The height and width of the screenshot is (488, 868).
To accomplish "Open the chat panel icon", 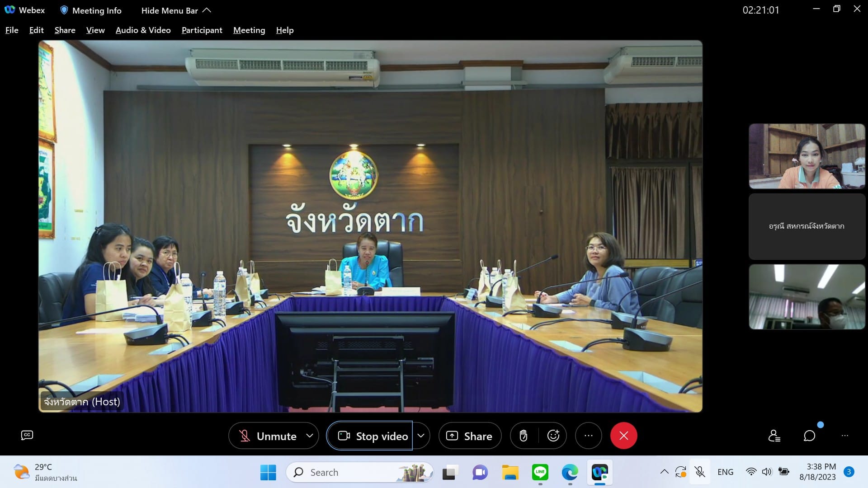I will click(809, 436).
